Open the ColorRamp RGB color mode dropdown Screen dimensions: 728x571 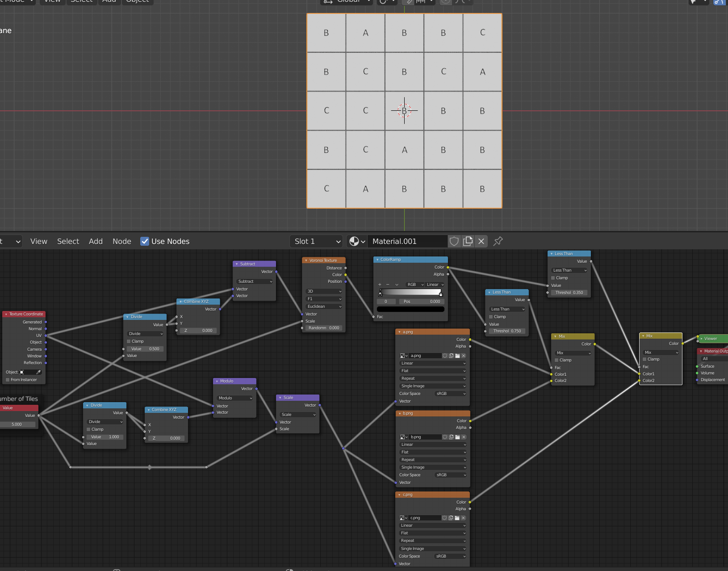[x=415, y=285]
